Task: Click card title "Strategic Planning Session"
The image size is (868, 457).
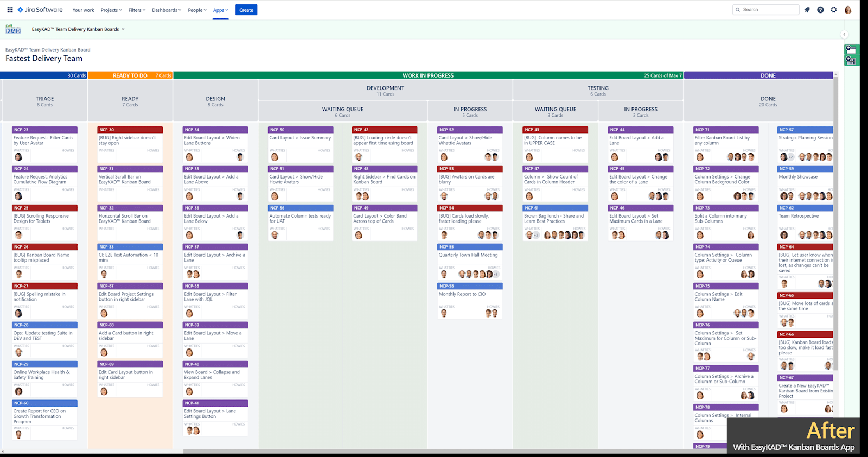Action: pos(806,138)
